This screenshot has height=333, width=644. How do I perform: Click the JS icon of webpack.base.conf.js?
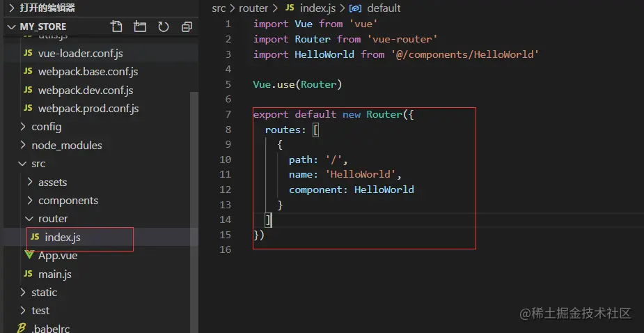pyautogui.click(x=28, y=71)
